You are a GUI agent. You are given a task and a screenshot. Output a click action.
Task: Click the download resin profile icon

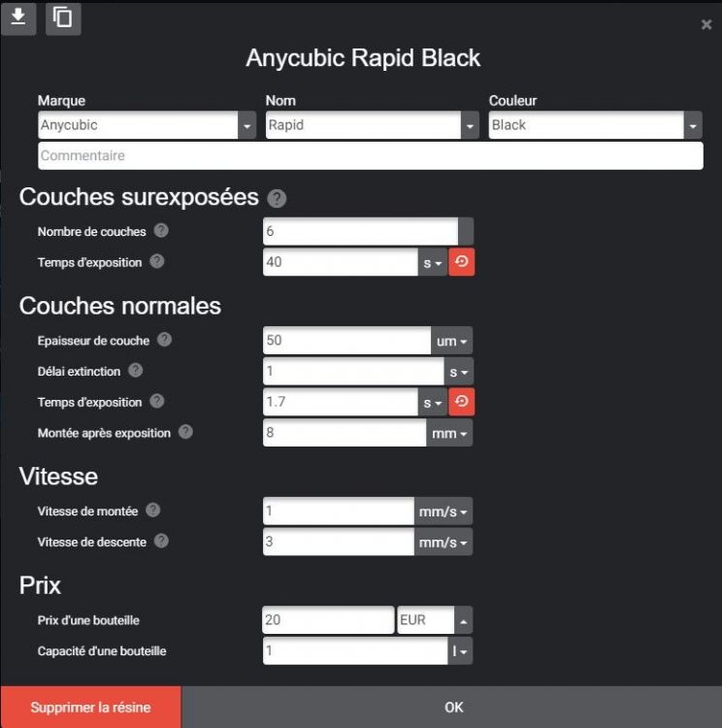pyautogui.click(x=18, y=17)
